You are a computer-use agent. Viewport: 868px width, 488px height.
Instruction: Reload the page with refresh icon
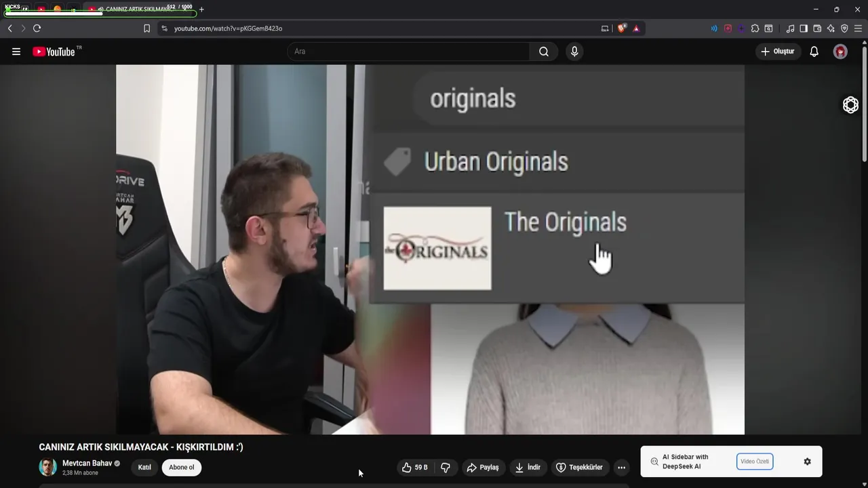37,28
